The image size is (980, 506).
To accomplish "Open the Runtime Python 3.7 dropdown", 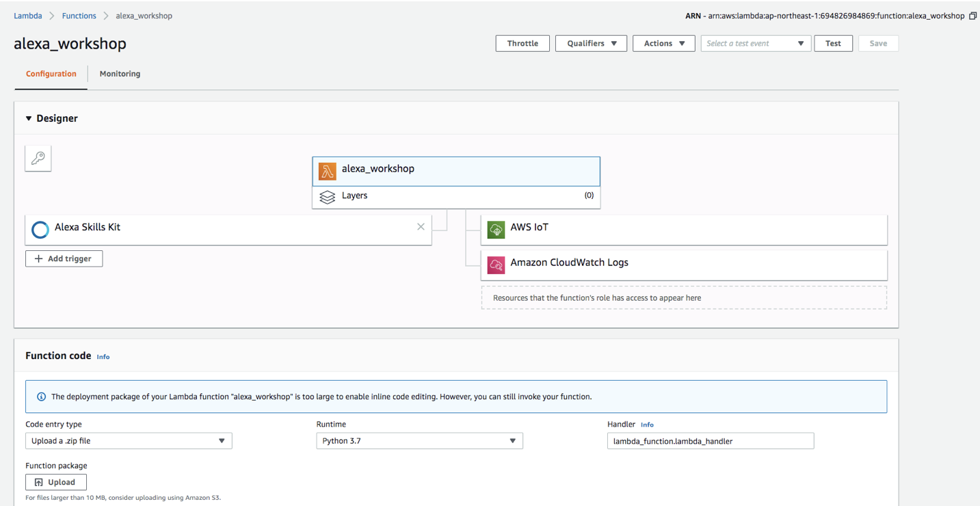I will pos(419,441).
